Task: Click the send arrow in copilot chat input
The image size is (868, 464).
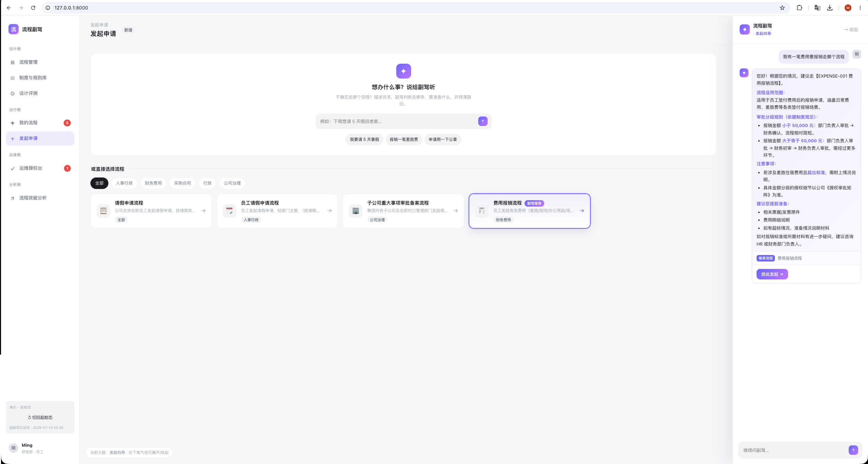Action: point(853,450)
